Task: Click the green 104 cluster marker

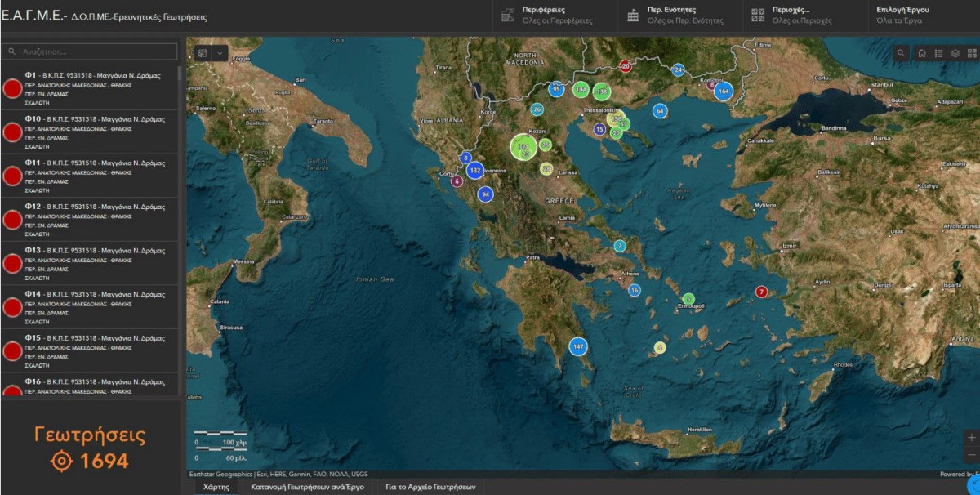Action: [581, 89]
